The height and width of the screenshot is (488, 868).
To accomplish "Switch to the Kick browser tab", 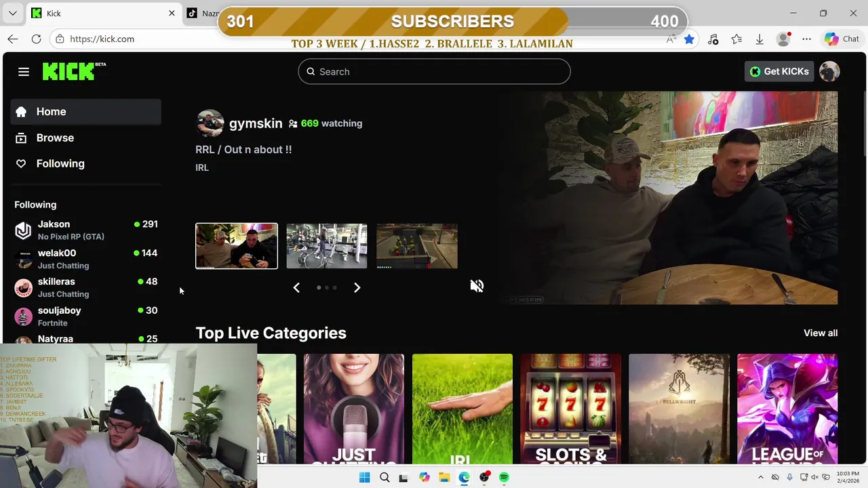I will 105,13.
